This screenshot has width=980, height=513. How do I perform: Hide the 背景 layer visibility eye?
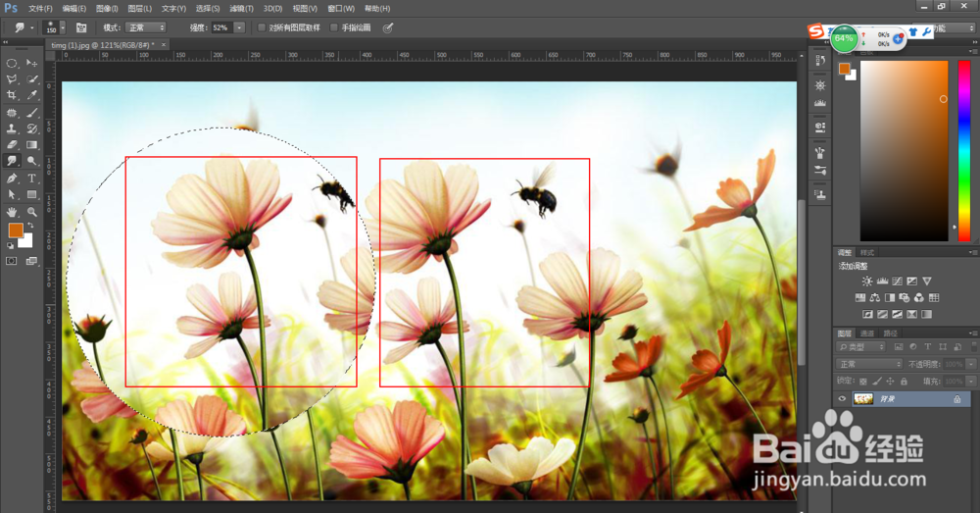coord(842,399)
